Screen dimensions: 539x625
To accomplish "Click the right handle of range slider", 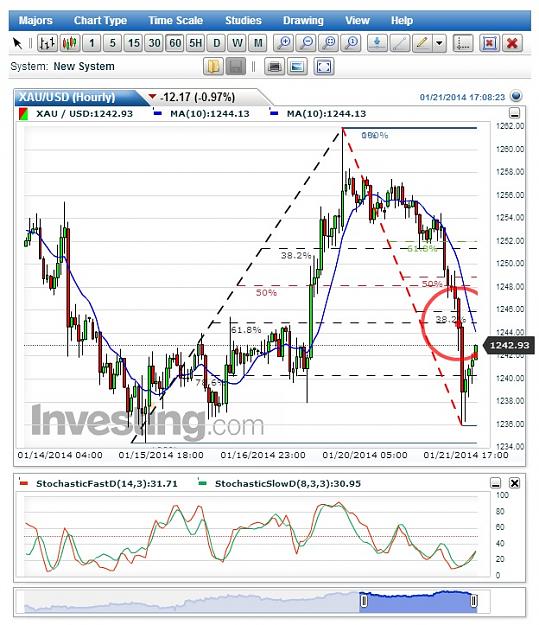I will (474, 601).
